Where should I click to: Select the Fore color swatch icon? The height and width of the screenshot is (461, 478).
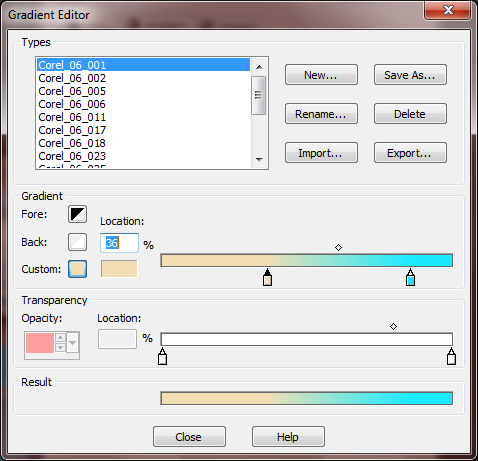(77, 214)
